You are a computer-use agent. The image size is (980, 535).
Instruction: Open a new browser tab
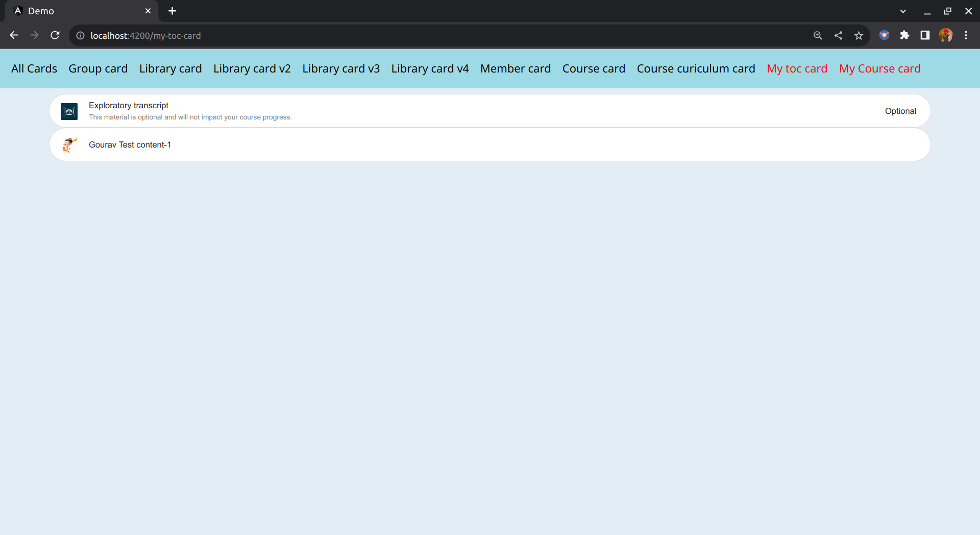pos(172,11)
